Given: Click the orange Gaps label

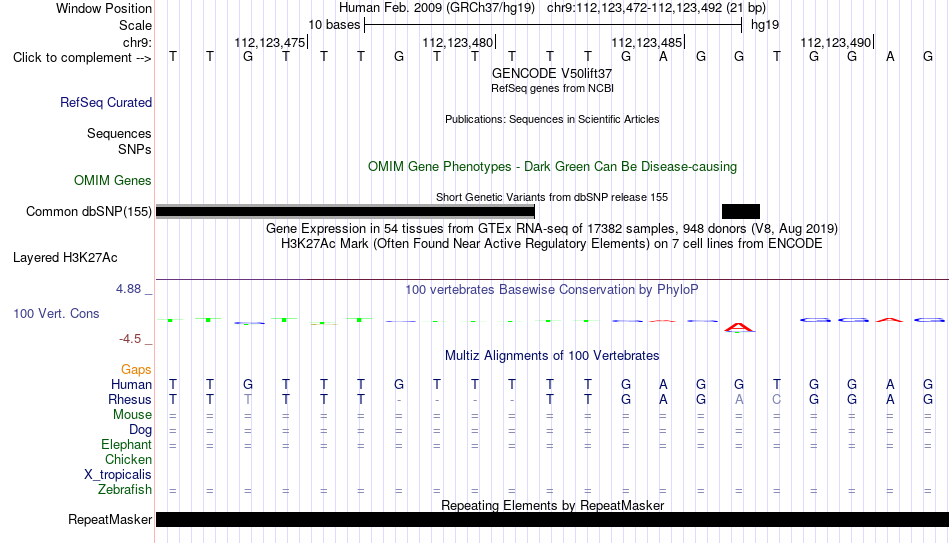Looking at the screenshot, I should tap(136, 370).
